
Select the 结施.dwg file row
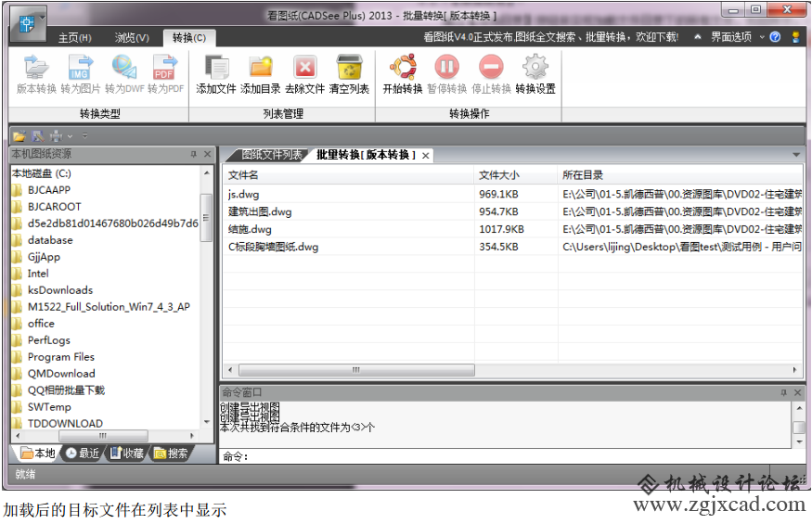click(512, 229)
